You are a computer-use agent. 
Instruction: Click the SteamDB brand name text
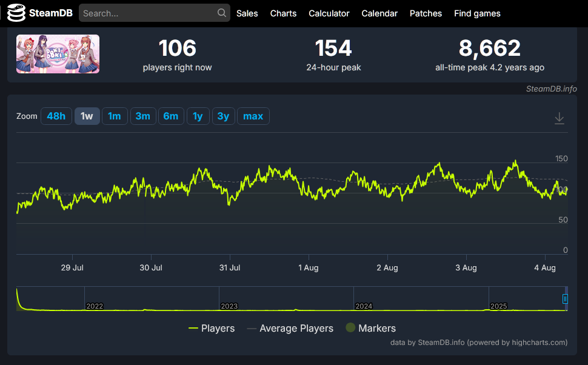click(51, 13)
